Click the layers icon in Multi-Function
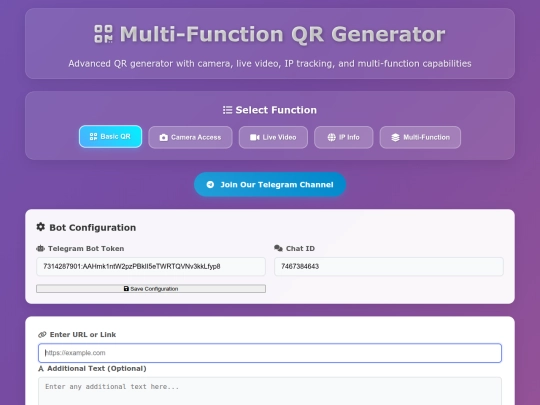540x405 pixels. [x=395, y=137]
